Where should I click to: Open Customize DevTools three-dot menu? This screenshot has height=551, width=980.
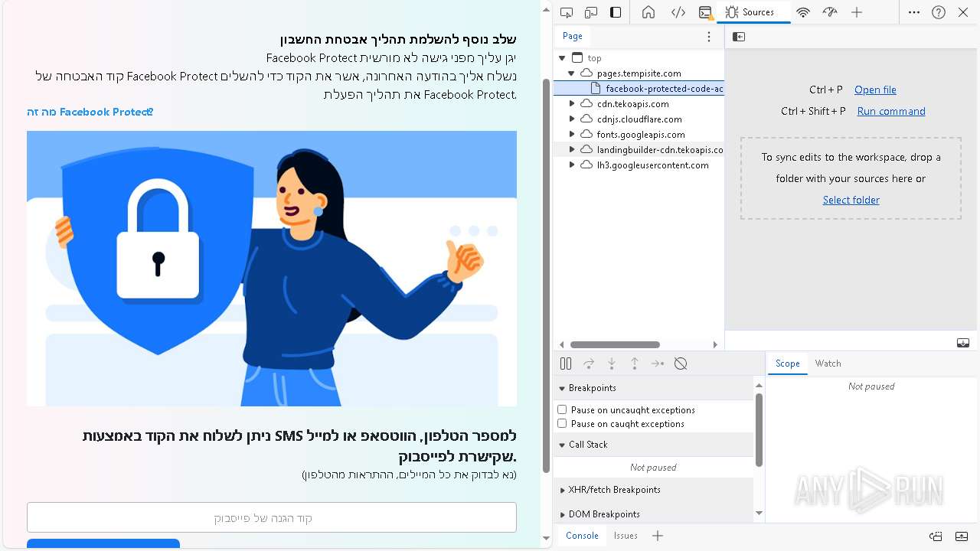pos(914,12)
